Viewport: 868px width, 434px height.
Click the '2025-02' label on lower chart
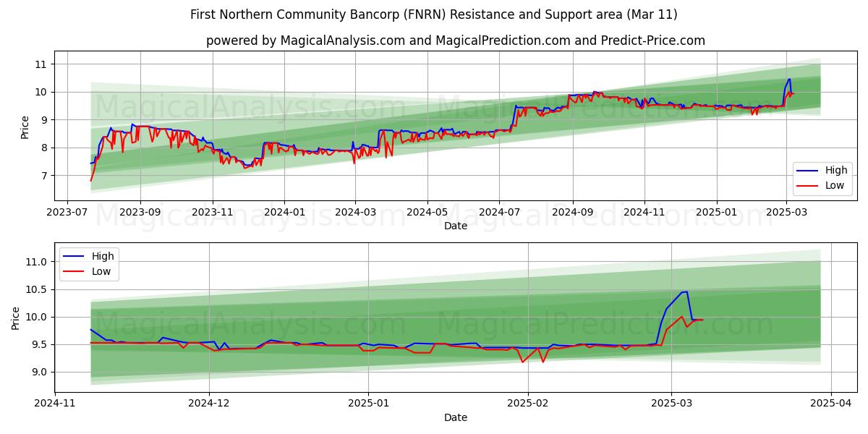click(528, 404)
